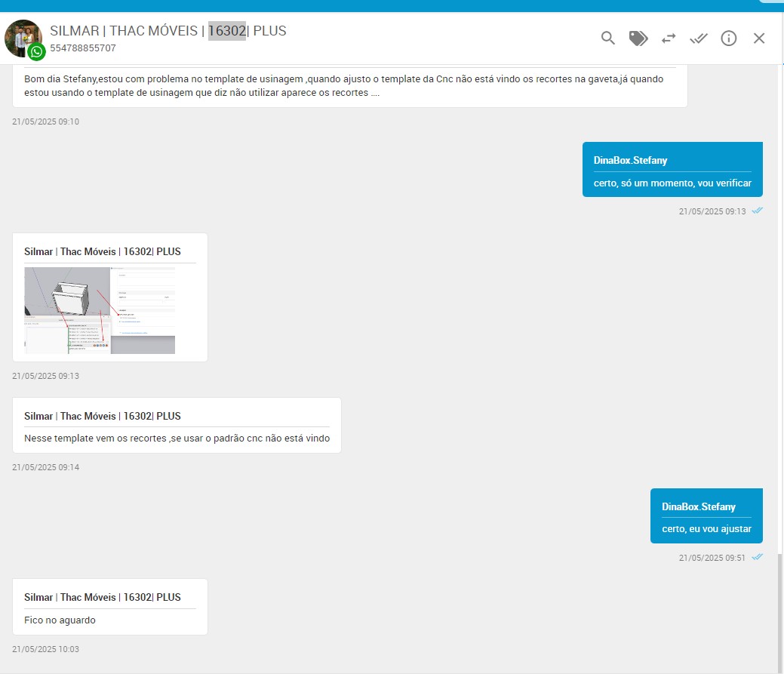784x674 pixels.
Task: Select the message 'certo, só um momento, vou verificar'
Action: pyautogui.click(x=672, y=183)
